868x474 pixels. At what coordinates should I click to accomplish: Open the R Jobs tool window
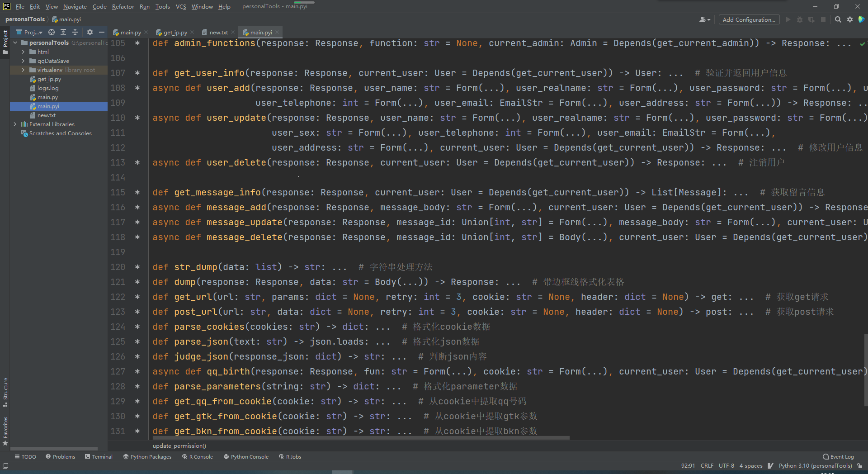[x=290, y=457]
